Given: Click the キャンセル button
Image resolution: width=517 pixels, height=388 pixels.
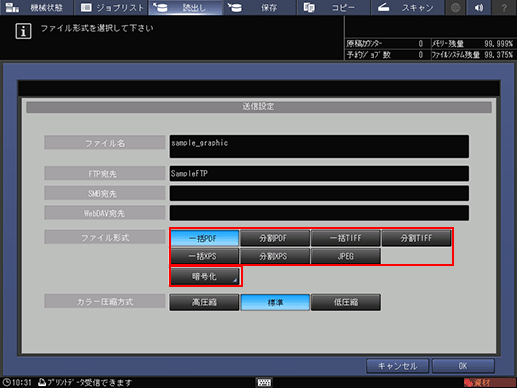Looking at the screenshot, I should 397,366.
